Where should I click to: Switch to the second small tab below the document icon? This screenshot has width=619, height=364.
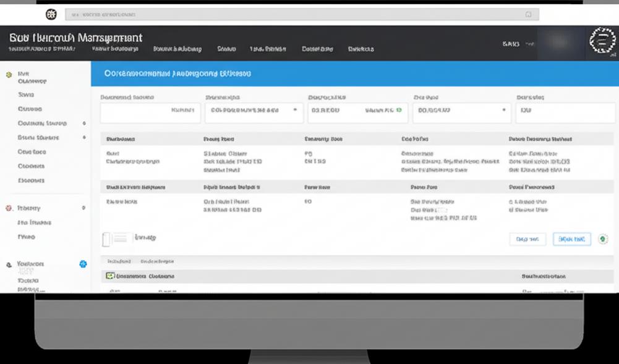(157, 261)
